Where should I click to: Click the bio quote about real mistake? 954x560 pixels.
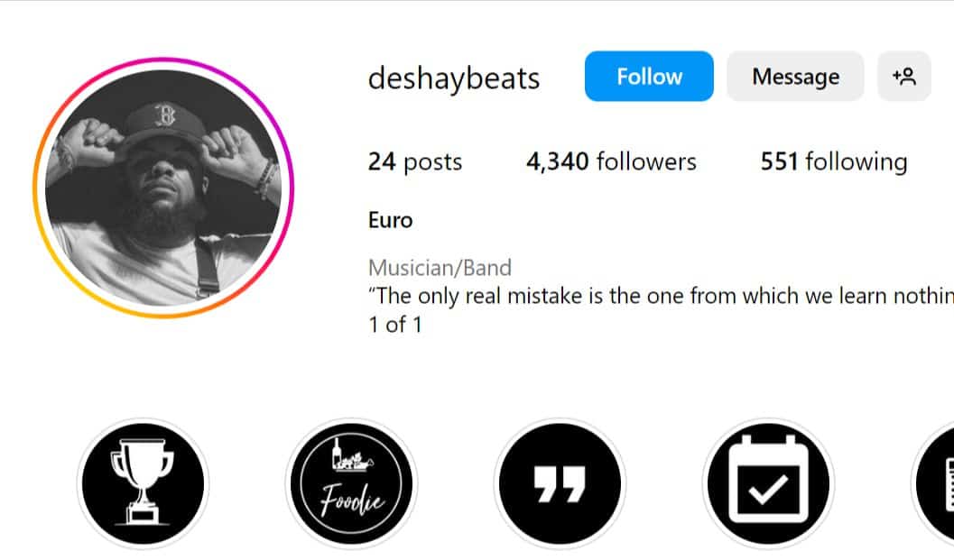tap(661, 296)
